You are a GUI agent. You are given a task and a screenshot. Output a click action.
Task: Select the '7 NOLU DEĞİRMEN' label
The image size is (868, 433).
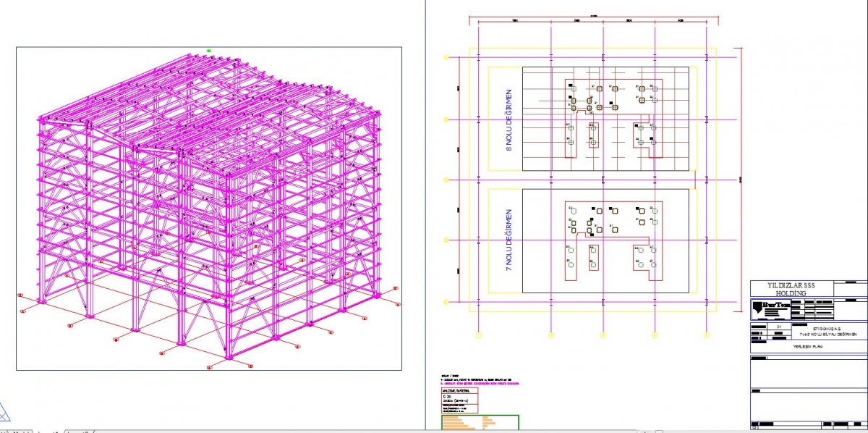(x=509, y=240)
